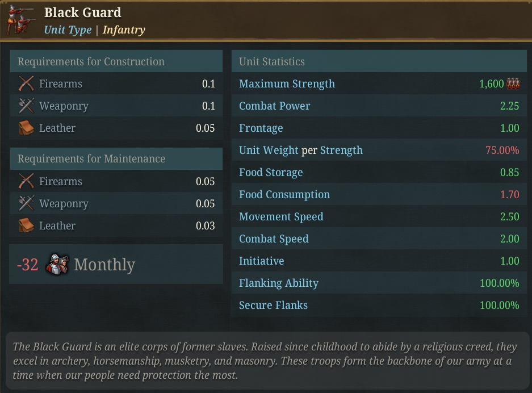
Task: Click the Weaponry icon under Maintenance requirements
Action: [x=26, y=203]
